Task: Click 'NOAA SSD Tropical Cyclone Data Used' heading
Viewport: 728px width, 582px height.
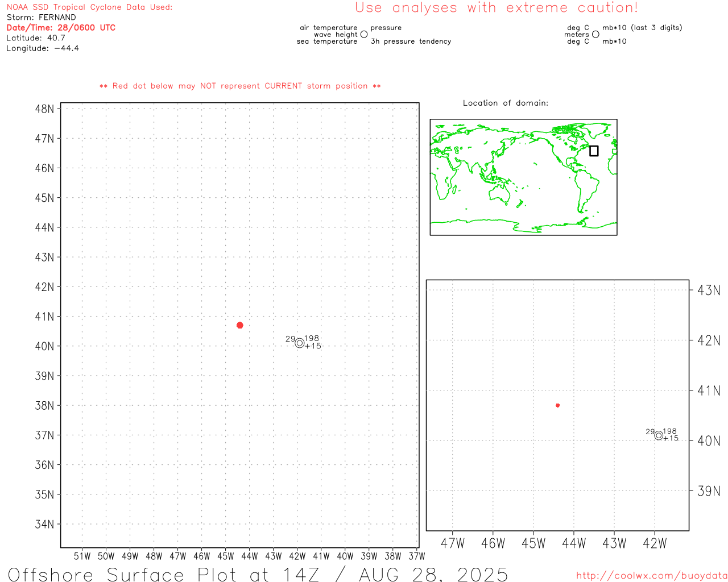Action: click(x=89, y=7)
